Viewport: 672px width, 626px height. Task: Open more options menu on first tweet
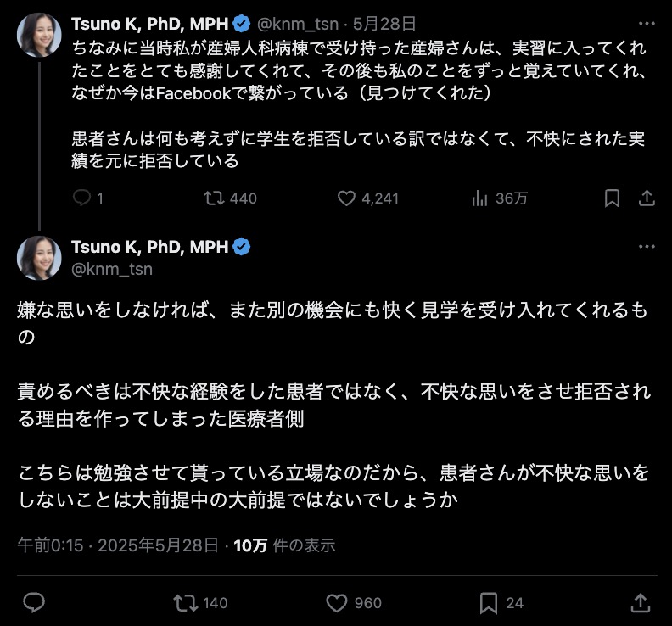pos(647,24)
